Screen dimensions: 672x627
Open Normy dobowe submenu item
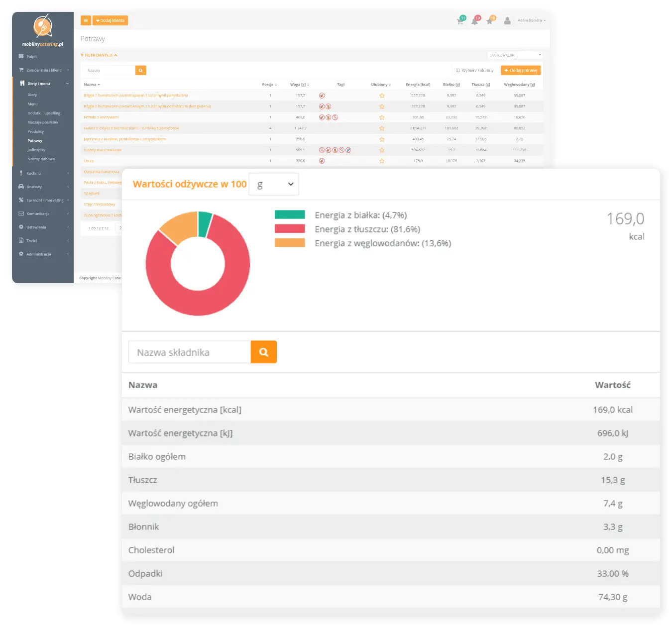pos(41,159)
